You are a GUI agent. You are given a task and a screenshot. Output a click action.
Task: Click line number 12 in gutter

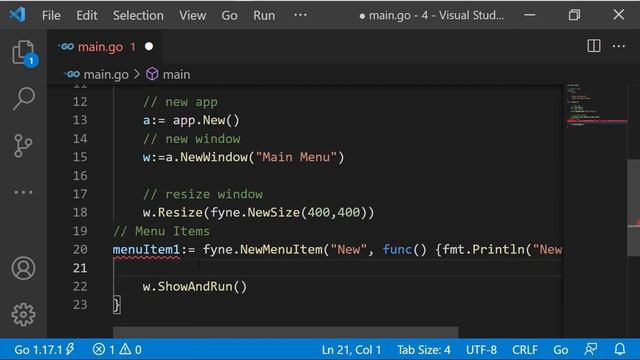click(80, 102)
